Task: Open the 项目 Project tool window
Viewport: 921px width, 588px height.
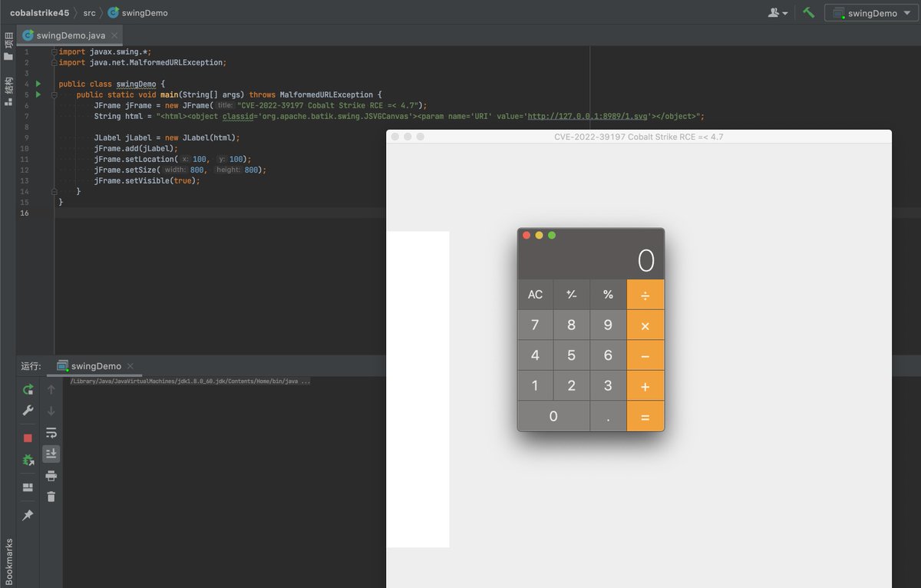Action: coord(8,46)
